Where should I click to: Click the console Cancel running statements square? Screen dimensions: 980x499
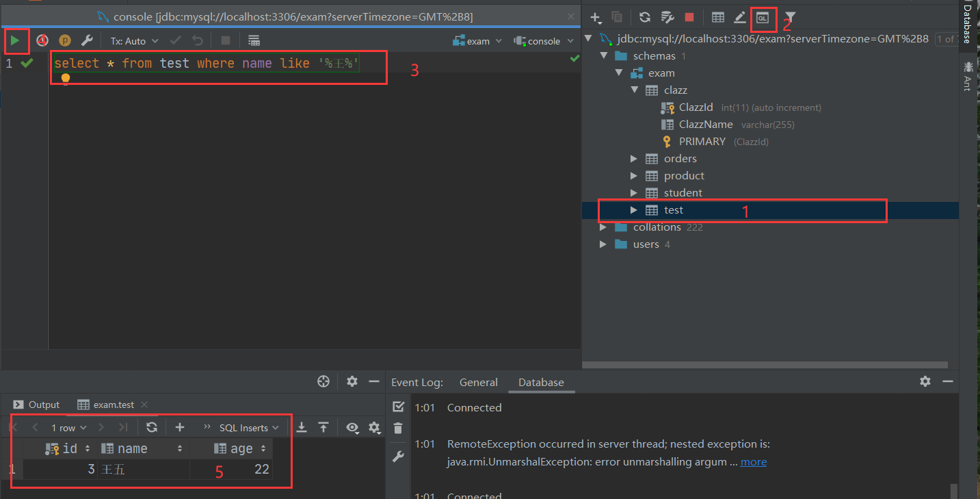pyautogui.click(x=226, y=41)
